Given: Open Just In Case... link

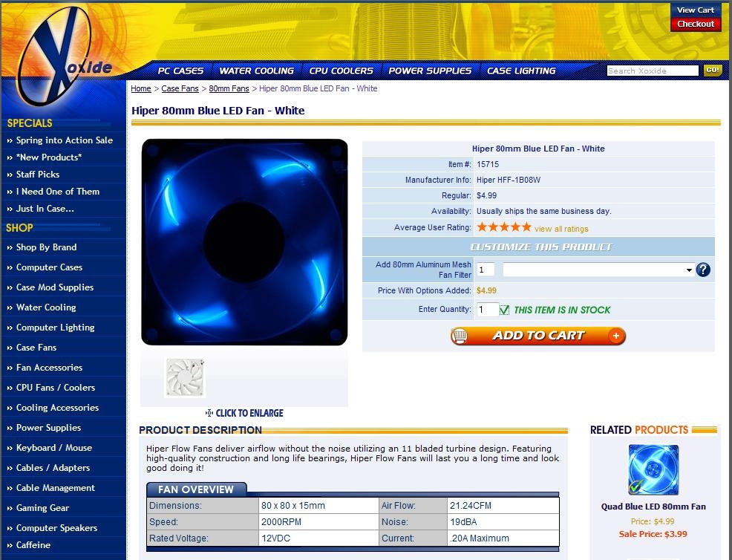Looking at the screenshot, I should coord(45,209).
